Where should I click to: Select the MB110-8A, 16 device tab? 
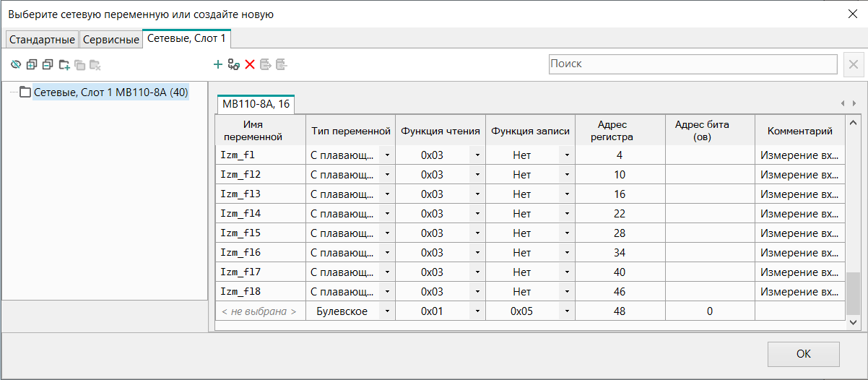click(x=256, y=104)
